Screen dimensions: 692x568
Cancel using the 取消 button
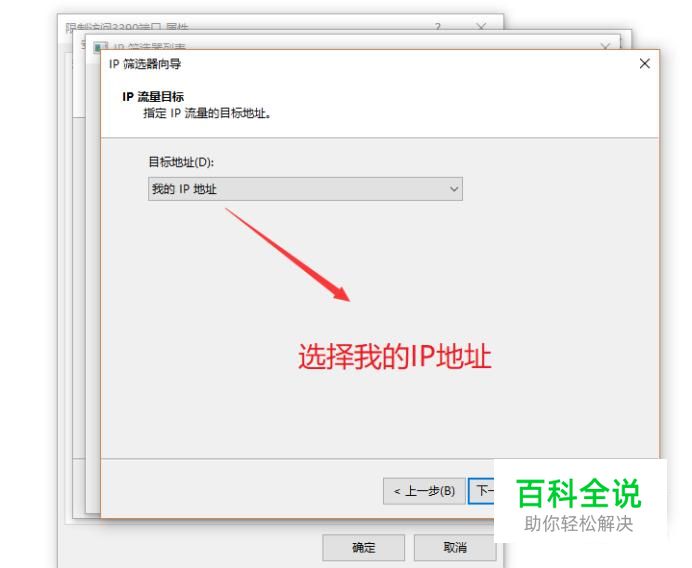coord(454,548)
